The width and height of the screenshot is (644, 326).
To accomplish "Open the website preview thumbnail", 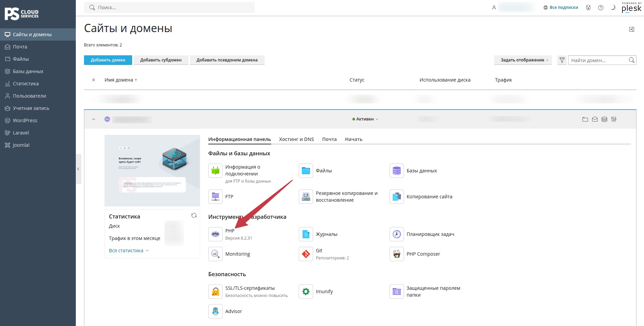I will point(152,170).
